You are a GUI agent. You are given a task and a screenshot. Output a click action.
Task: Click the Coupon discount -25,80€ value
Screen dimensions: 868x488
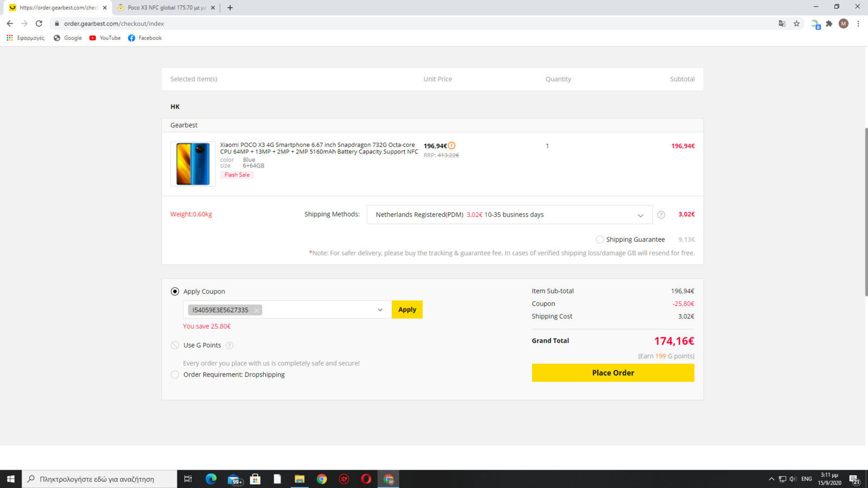pos(683,304)
